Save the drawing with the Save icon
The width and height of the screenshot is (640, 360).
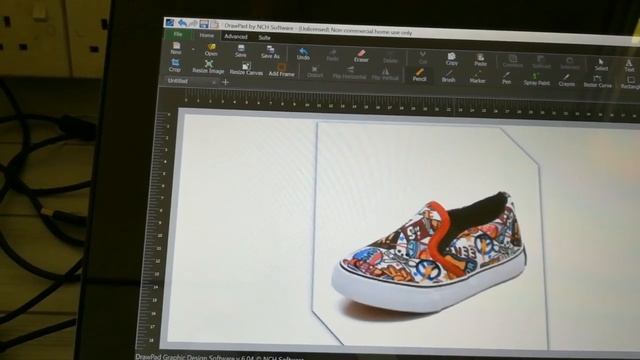(x=241, y=51)
